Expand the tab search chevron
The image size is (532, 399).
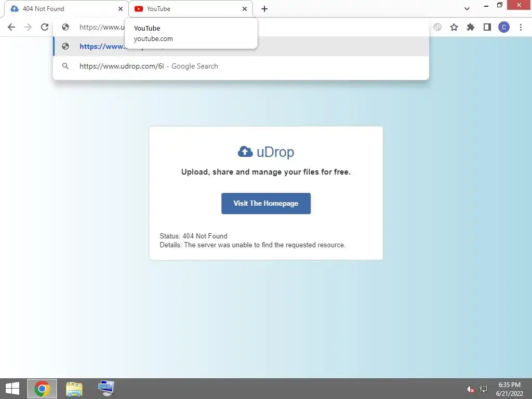tap(467, 9)
